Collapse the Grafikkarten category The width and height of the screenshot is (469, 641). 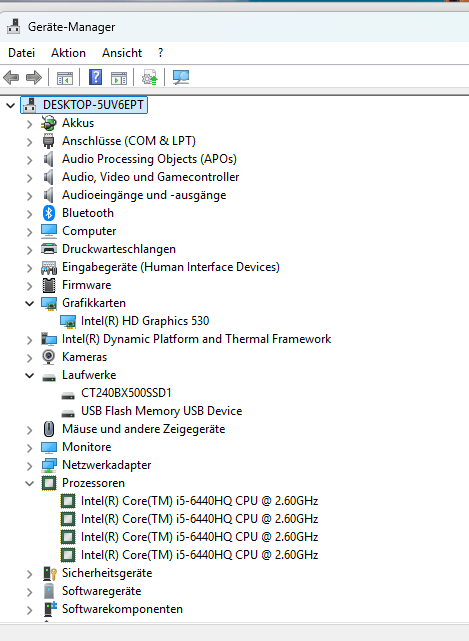click(29, 303)
